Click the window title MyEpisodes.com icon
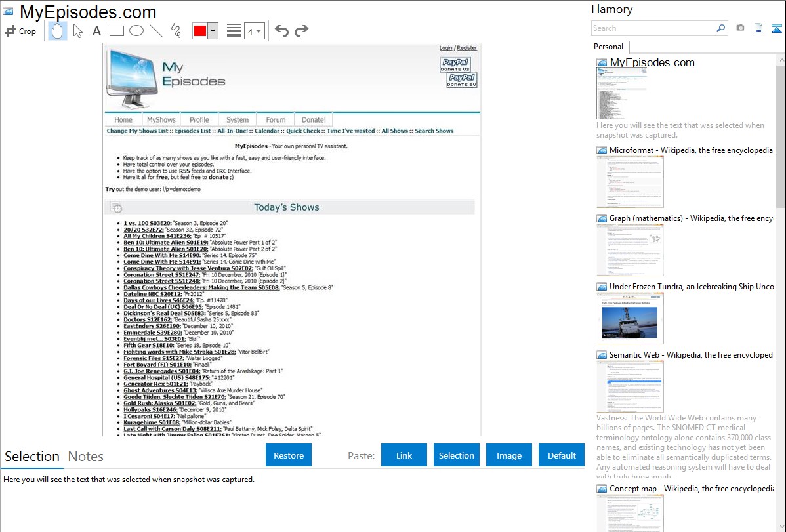The image size is (786, 532). pos(8,11)
